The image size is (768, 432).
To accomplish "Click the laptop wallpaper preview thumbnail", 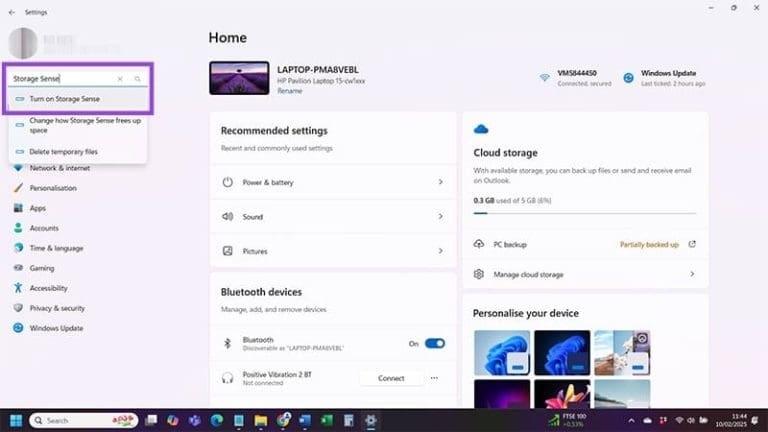I will pos(239,78).
